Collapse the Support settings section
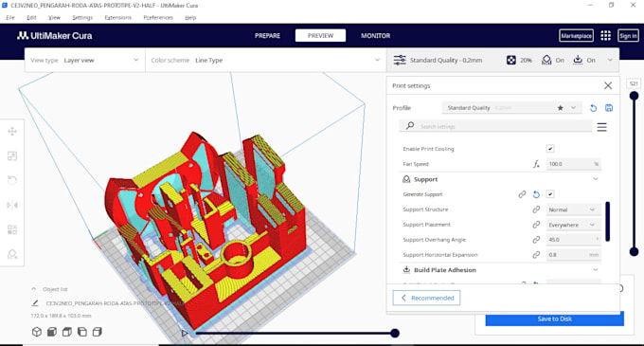Image resolution: width=644 pixels, height=346 pixels. pyautogui.click(x=595, y=179)
